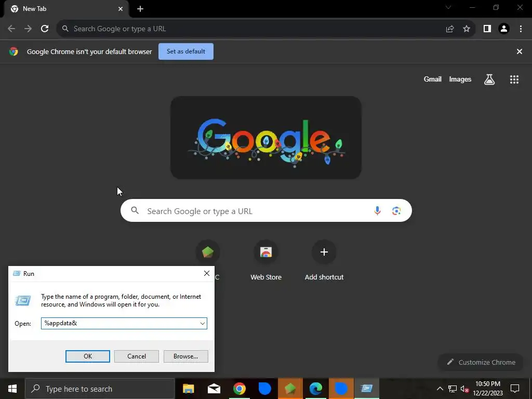Open Windows Start menu
The height and width of the screenshot is (399, 532).
tap(12, 389)
